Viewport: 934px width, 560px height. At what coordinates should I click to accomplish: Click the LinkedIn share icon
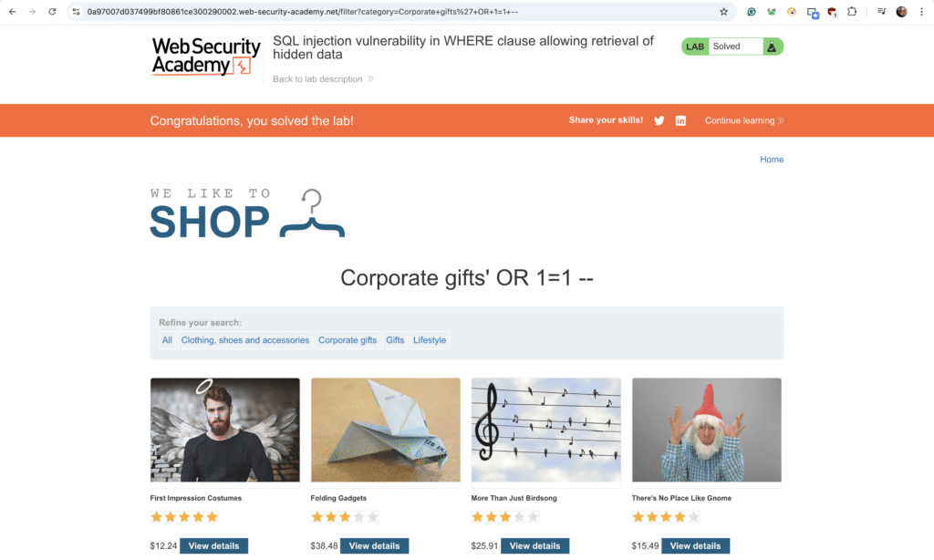680,120
